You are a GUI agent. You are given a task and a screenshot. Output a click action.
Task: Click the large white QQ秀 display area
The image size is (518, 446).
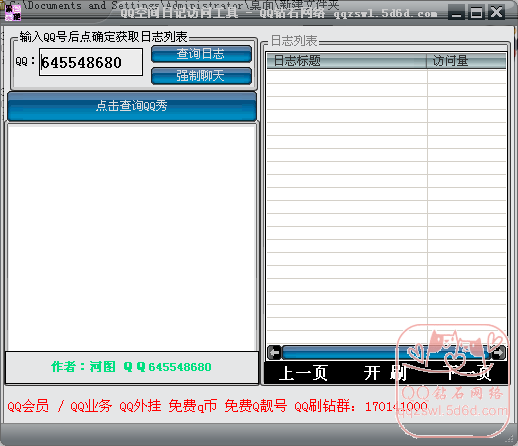(132, 237)
